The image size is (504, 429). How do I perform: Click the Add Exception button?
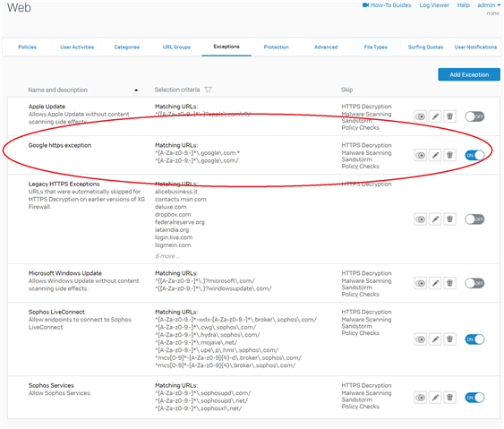tap(469, 74)
